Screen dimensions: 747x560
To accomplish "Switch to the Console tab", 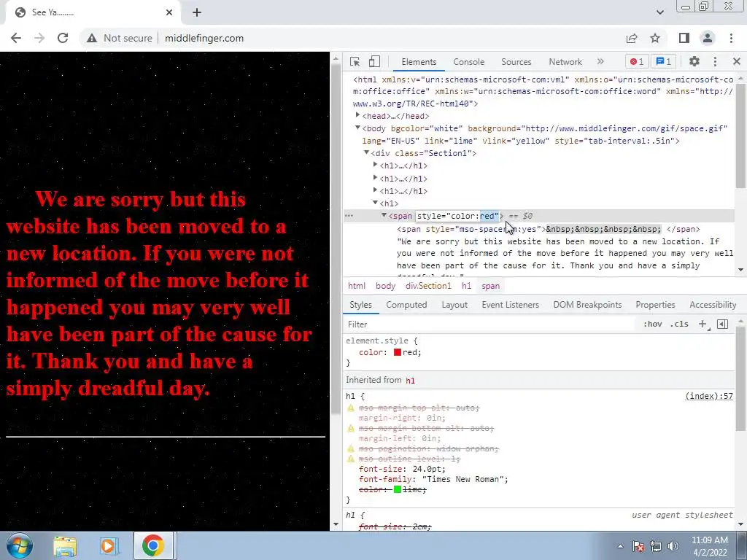I will click(x=469, y=62).
